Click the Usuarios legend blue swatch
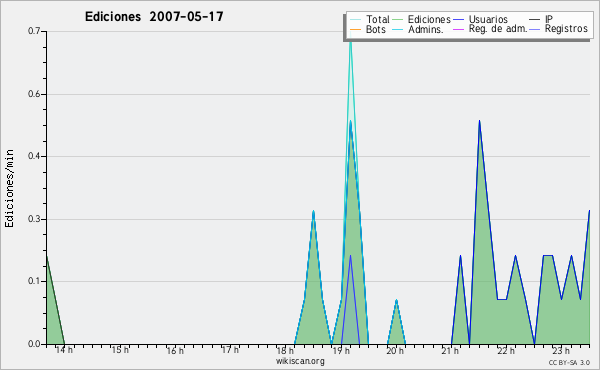Image resolution: width=600 pixels, height=370 pixels. (458, 20)
